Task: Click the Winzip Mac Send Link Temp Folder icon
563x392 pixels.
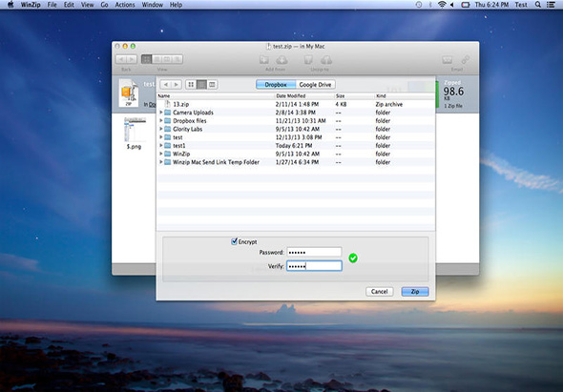Action: [168, 162]
